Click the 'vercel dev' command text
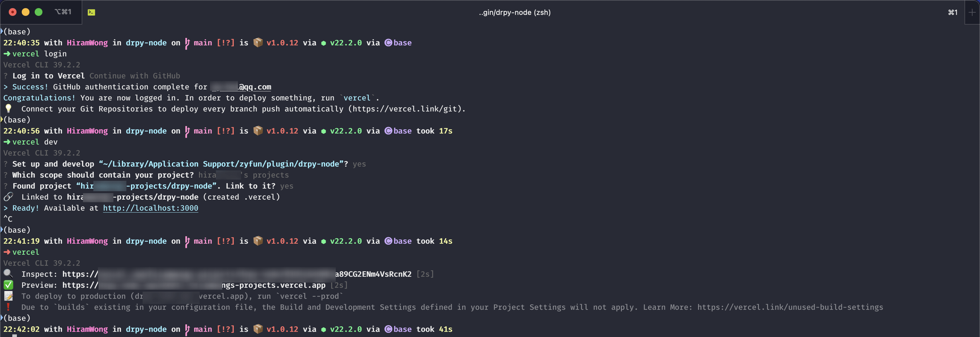This screenshot has height=337, width=980. point(35,142)
